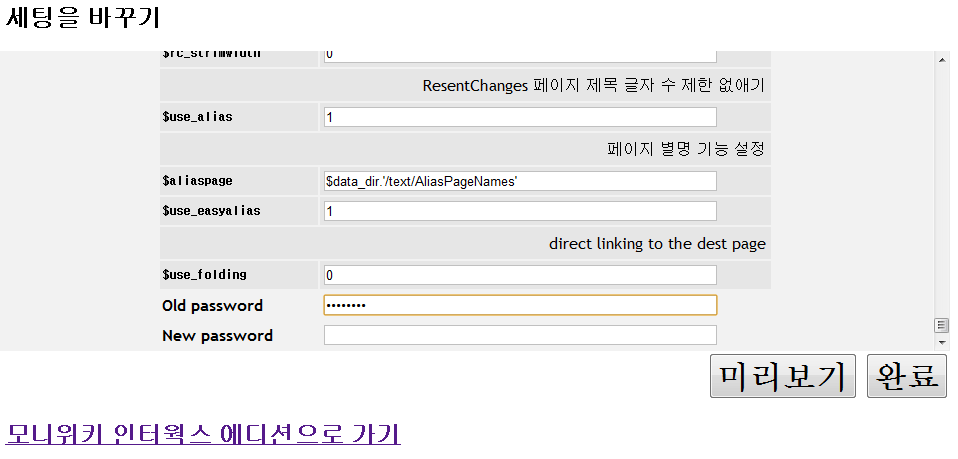Viewport: 958px width, 459px height.
Task: Click the $aliaspage label text
Action: tap(197, 181)
